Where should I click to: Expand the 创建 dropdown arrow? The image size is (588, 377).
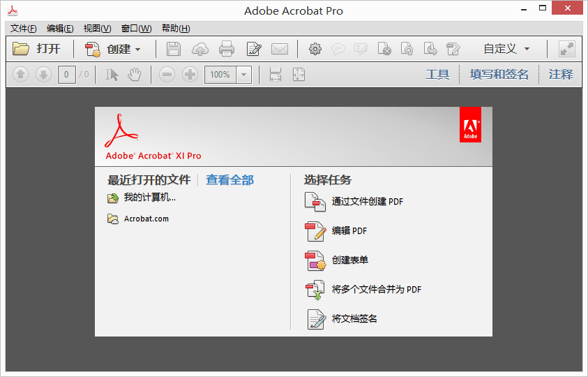point(137,49)
